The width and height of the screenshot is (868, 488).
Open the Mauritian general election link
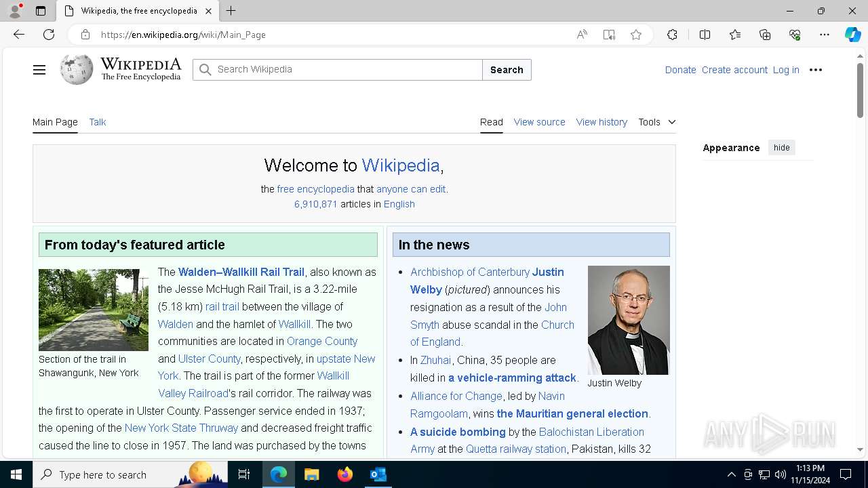point(572,413)
